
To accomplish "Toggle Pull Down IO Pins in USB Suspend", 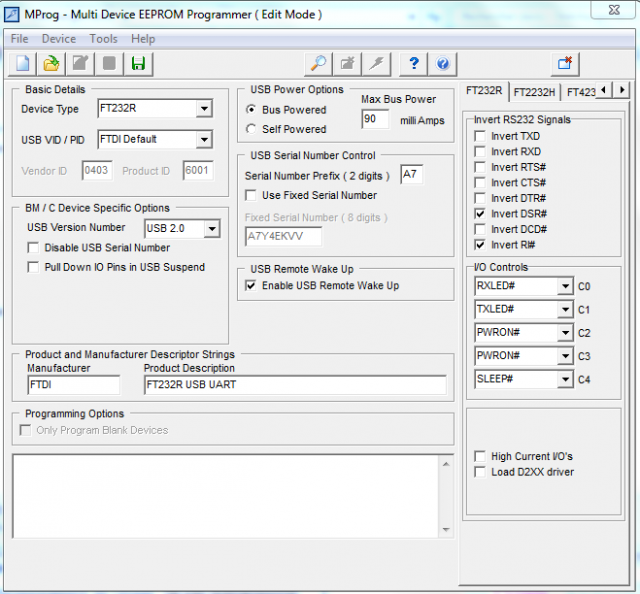I will pyautogui.click(x=116, y=267).
